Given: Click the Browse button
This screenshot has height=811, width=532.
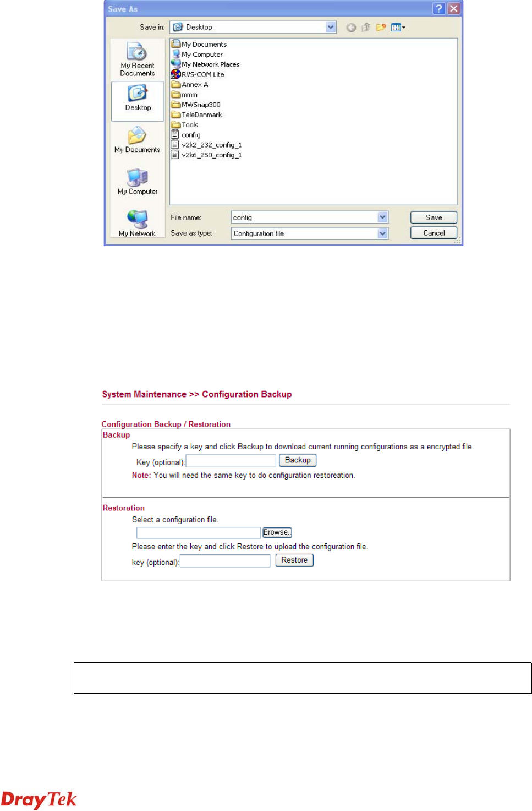Looking at the screenshot, I should click(277, 532).
